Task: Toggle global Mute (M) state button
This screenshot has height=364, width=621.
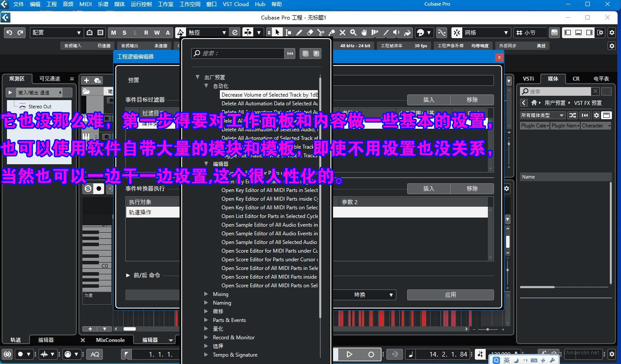Action: [x=114, y=32]
